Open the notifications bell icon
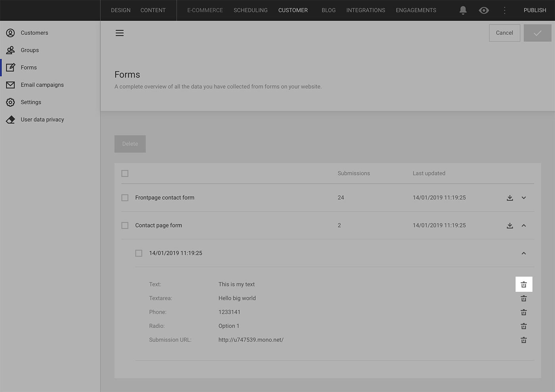Screen dimensions: 555x392 (463, 10)
